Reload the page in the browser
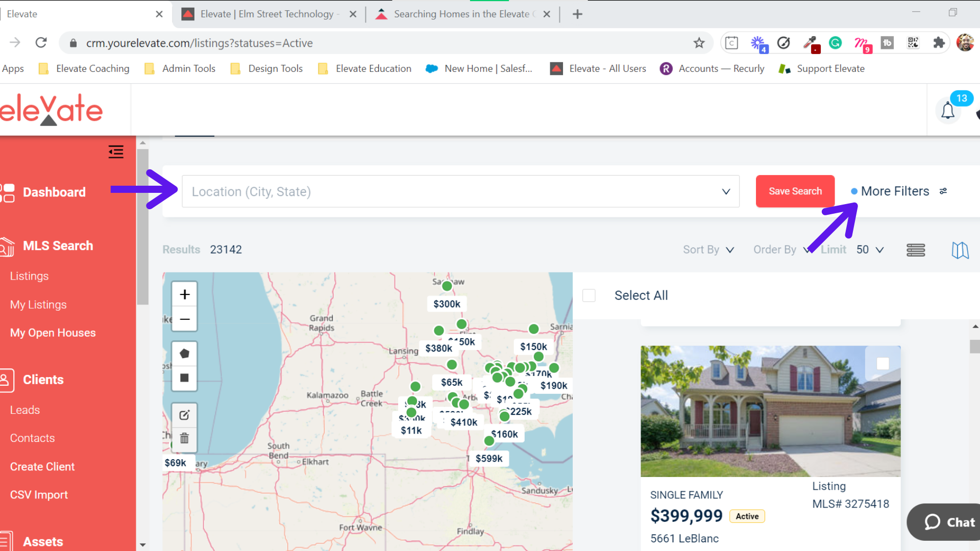The height and width of the screenshot is (551, 980). [x=41, y=43]
